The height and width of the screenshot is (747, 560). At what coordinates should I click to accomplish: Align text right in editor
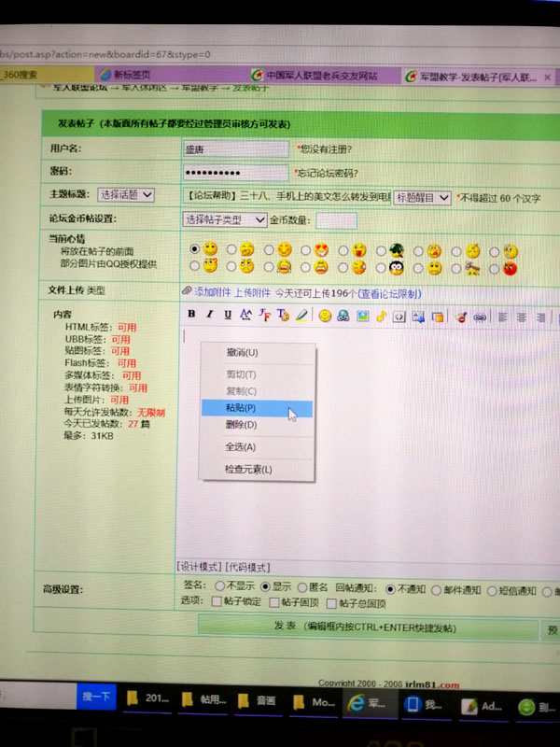(x=540, y=317)
